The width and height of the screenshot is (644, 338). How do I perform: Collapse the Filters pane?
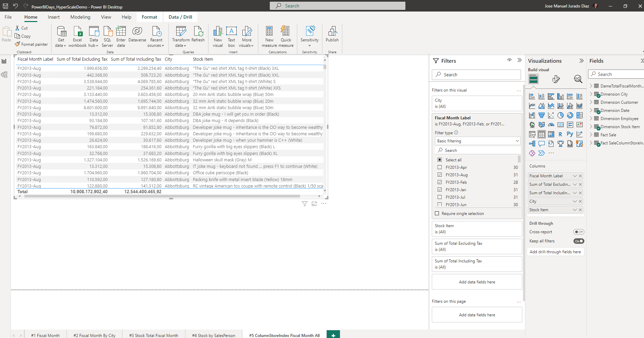click(x=519, y=60)
